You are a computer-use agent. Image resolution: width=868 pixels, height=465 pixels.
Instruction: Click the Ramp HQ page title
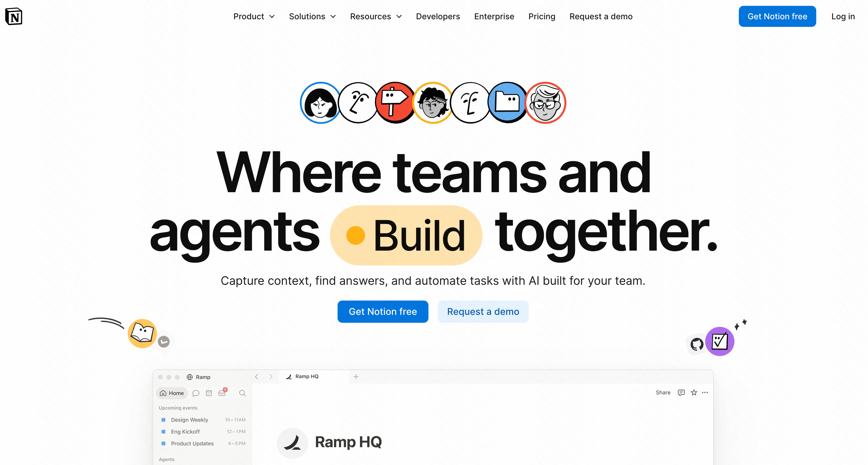[348, 442]
